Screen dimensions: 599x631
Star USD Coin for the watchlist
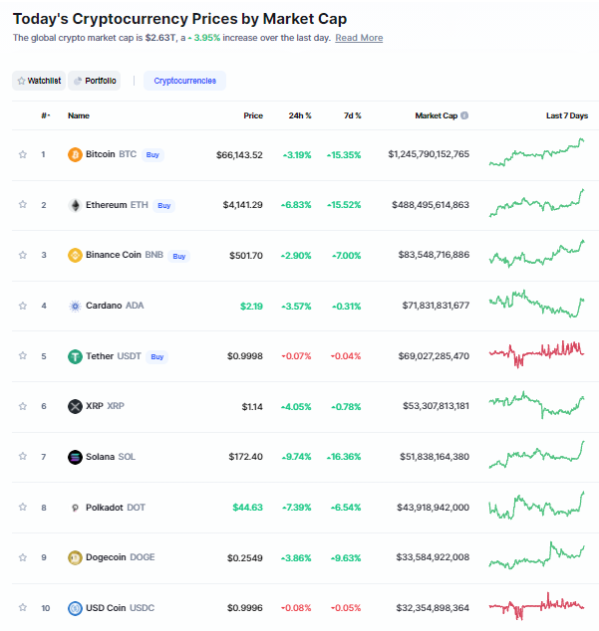point(23,607)
